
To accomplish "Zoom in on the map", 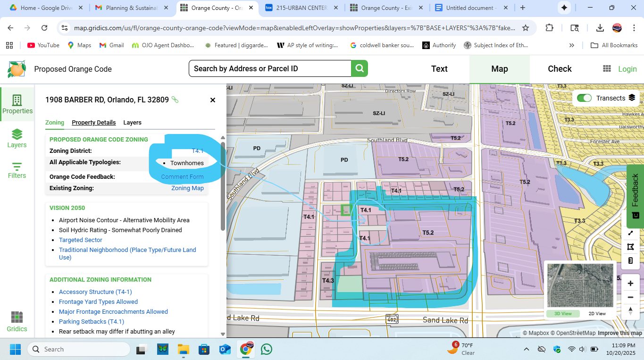I will pos(630,284).
